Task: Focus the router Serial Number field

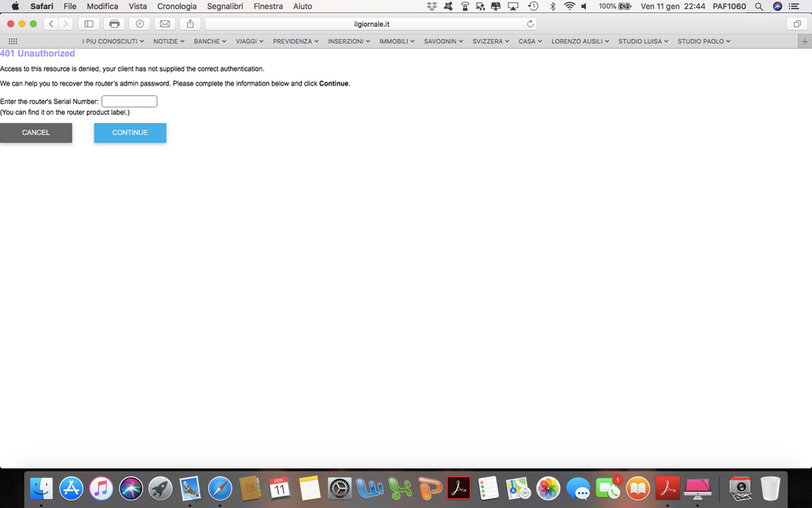Action: [x=129, y=101]
